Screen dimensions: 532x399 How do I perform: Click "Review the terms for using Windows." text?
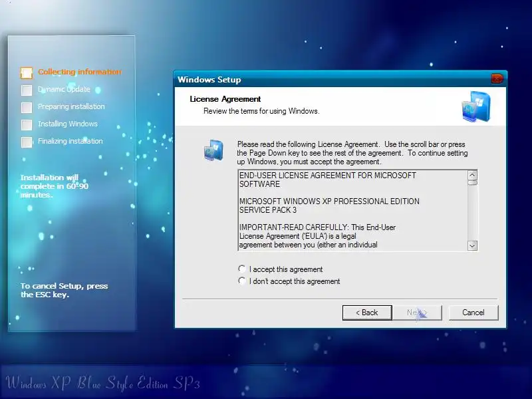click(x=261, y=111)
